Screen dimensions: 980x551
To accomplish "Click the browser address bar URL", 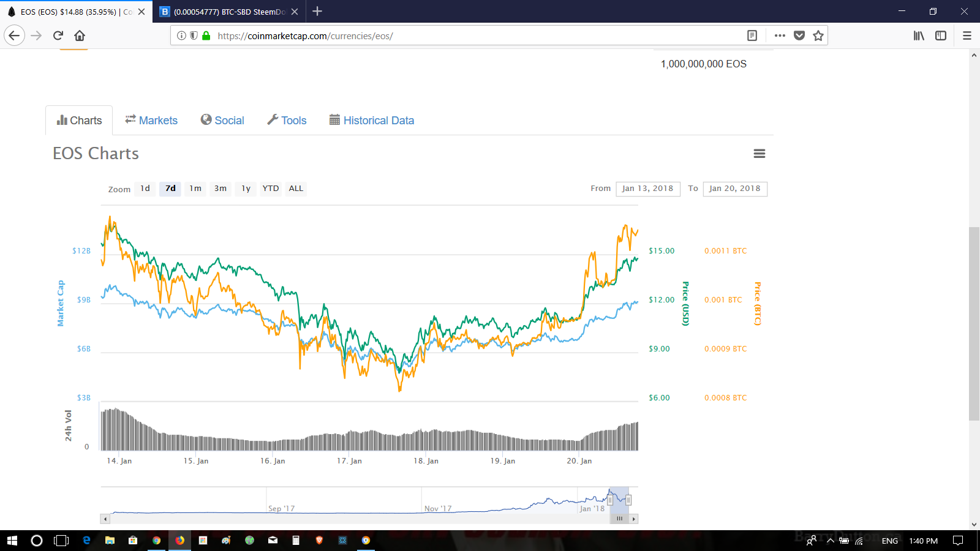I will [478, 36].
